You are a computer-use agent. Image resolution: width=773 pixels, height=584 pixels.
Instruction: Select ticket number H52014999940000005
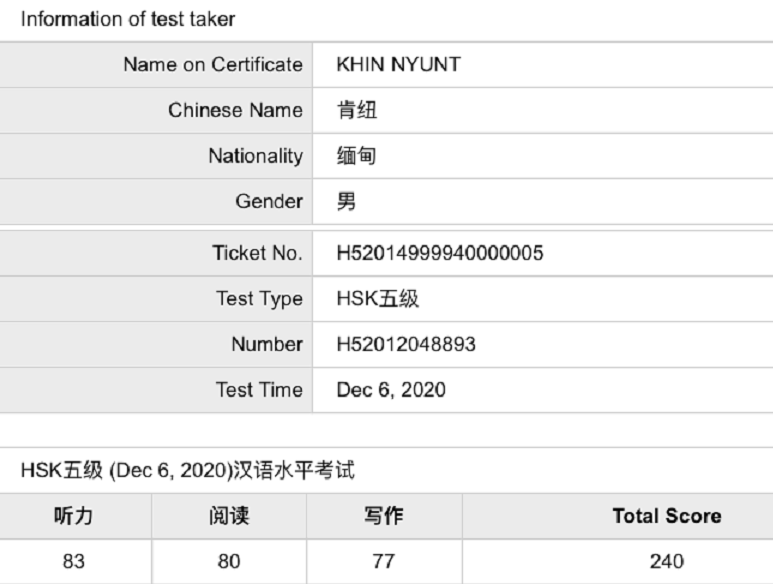coord(441,254)
